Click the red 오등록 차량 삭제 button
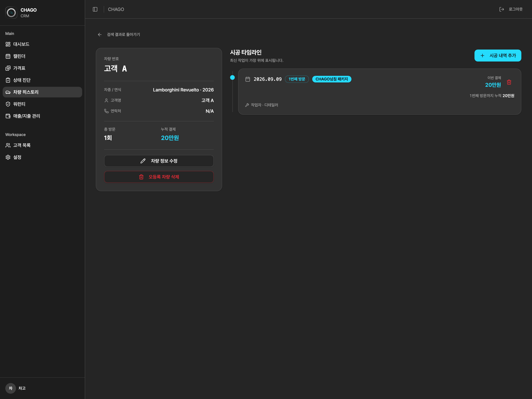The image size is (532, 399). 159,177
